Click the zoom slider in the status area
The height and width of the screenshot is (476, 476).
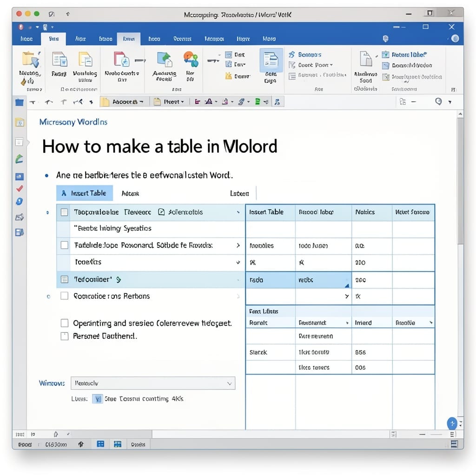point(436,435)
